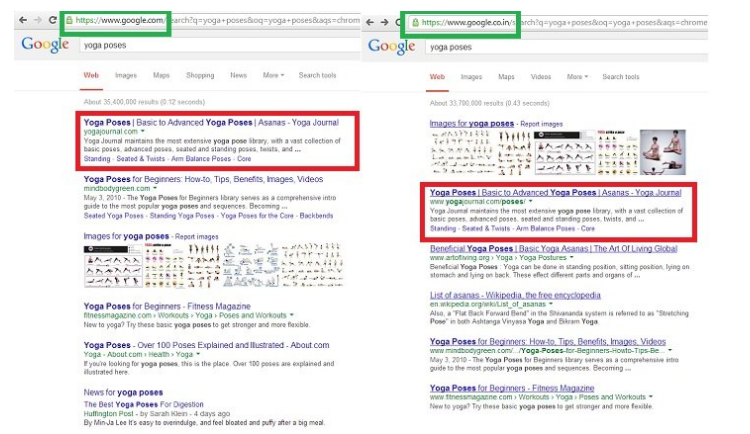Viewport: 750px width, 434px height.
Task: Open the More dropdown in the right search tabs
Action: point(578,76)
